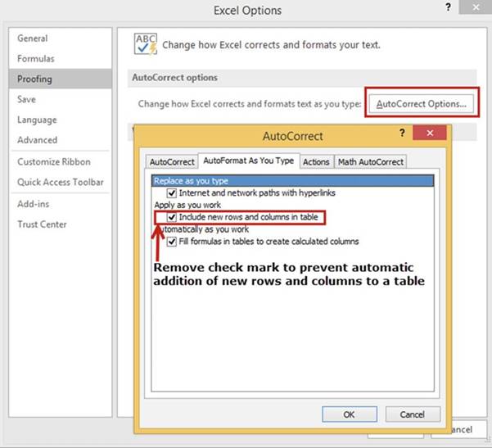Uncheck Include new rows and columns in table

[x=172, y=217]
